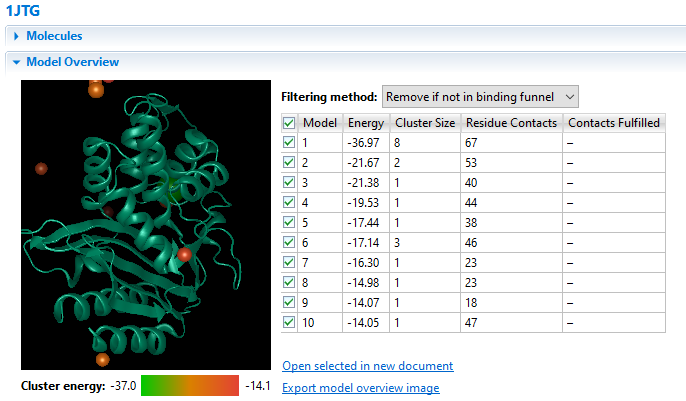Click residue contacts value 44

(471, 203)
